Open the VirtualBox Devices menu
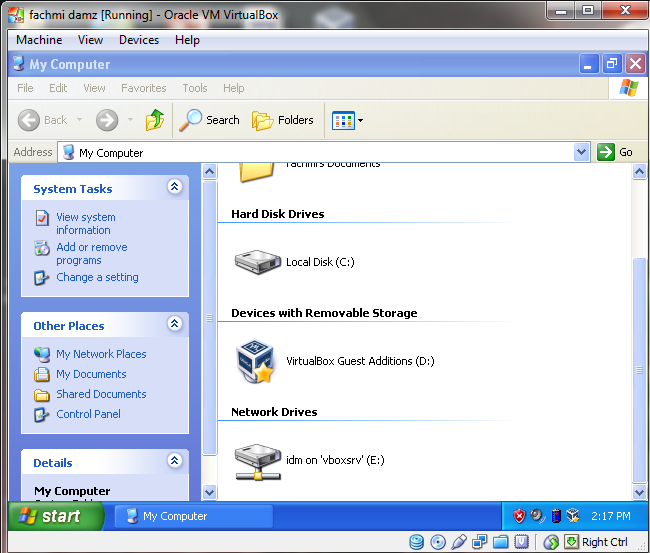 coord(139,40)
